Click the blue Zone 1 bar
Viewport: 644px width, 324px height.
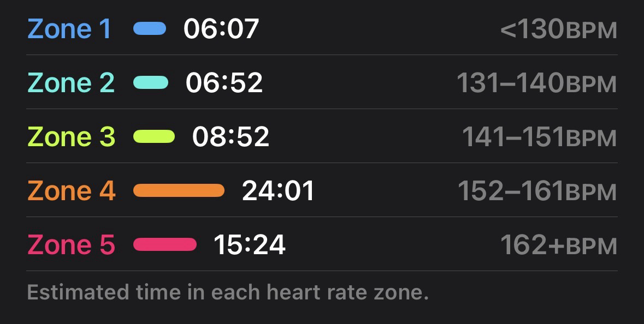pos(150,29)
